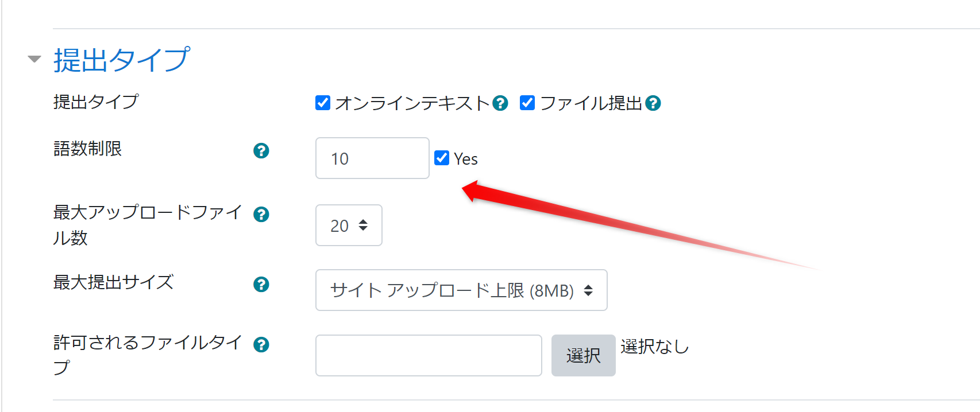Open the max uploaded files dropdown showing 20

(x=349, y=226)
